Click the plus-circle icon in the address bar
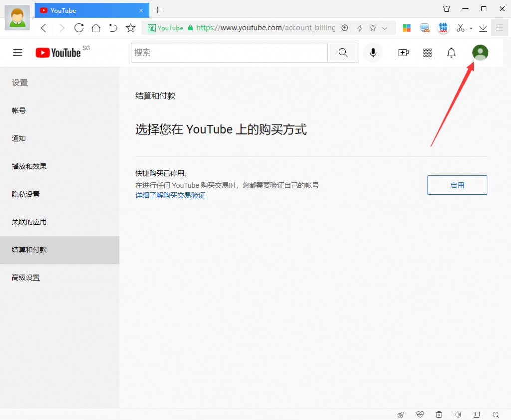511x420 pixels. click(x=345, y=28)
